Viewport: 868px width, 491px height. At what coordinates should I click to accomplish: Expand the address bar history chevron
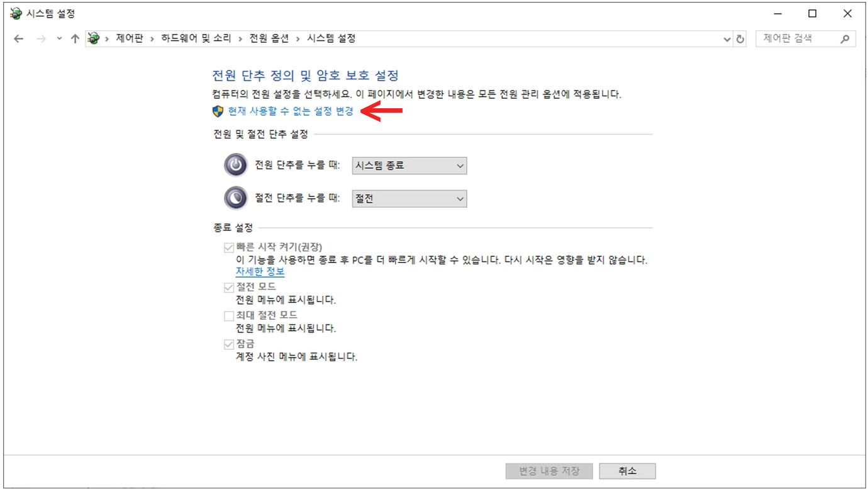point(726,38)
